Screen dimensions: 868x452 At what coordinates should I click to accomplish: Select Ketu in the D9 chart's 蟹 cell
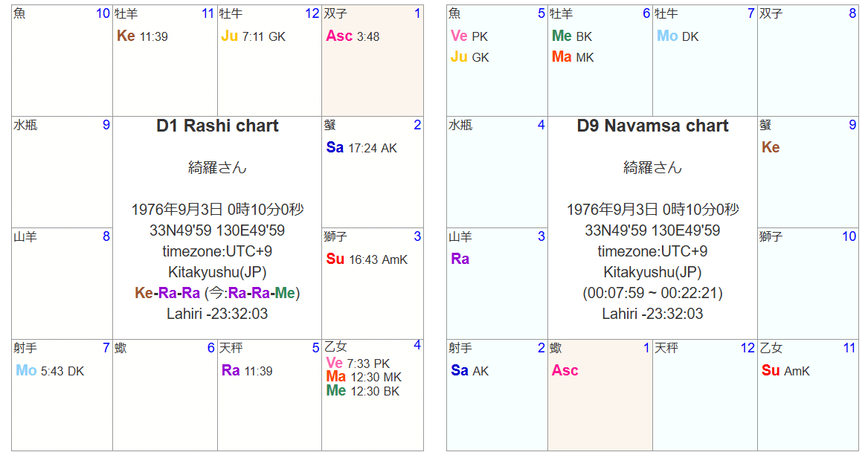click(x=771, y=148)
